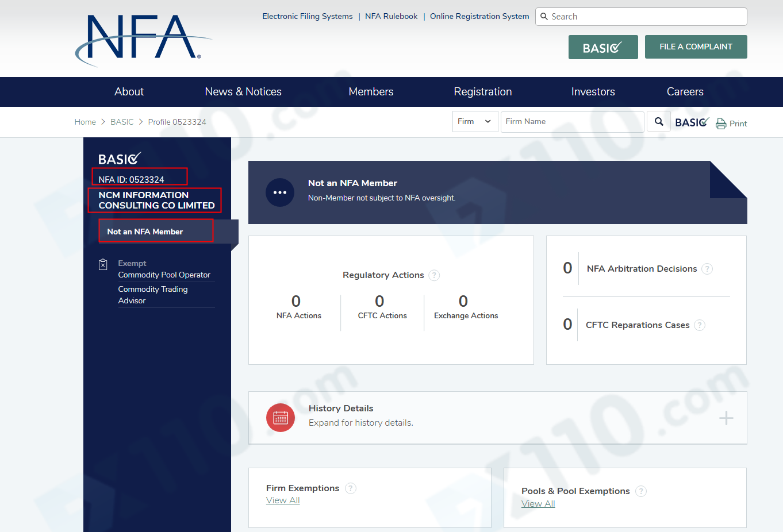Click the BASIC logo beside Print
Screen dimensions: 783x532
692,122
